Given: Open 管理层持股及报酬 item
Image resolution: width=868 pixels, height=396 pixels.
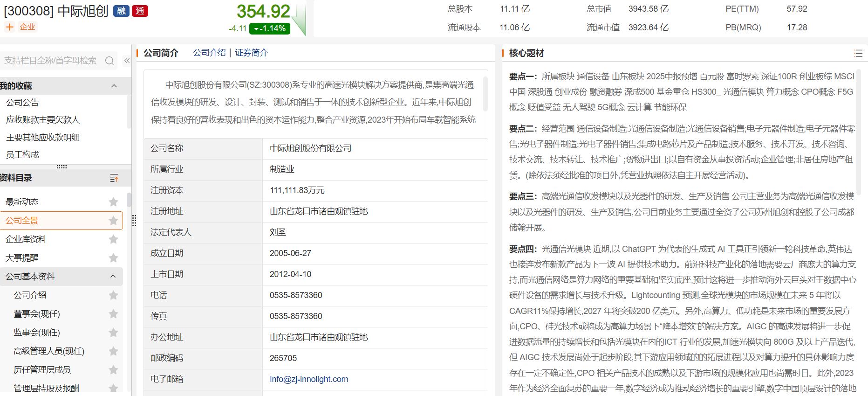Looking at the screenshot, I should click(x=46, y=388).
